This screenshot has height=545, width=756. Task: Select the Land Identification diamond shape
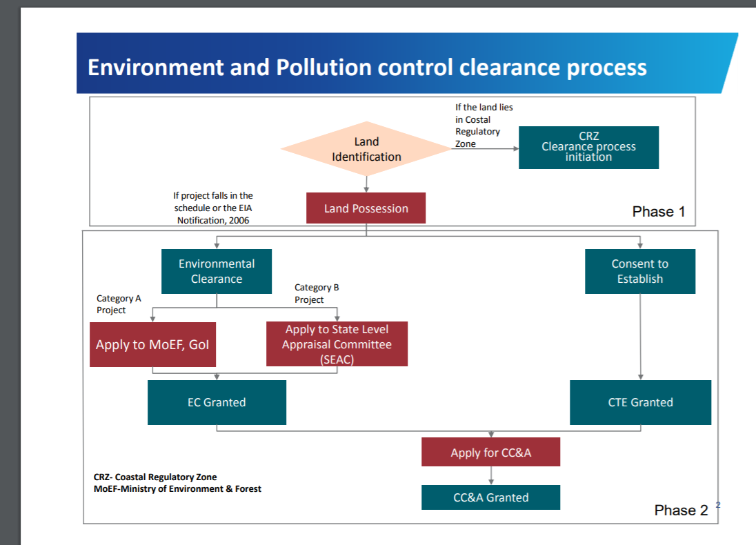(x=366, y=149)
